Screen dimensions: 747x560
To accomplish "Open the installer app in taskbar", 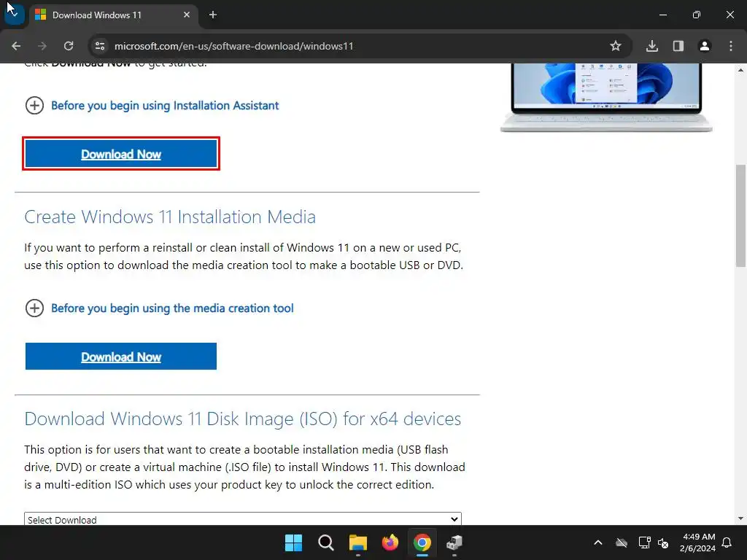I will click(454, 542).
